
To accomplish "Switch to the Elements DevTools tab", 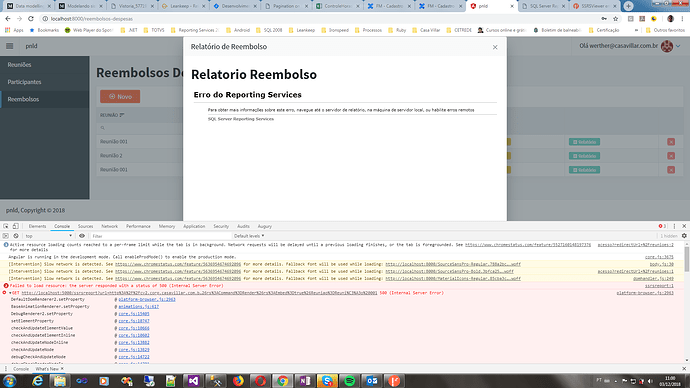I will [x=37, y=226].
